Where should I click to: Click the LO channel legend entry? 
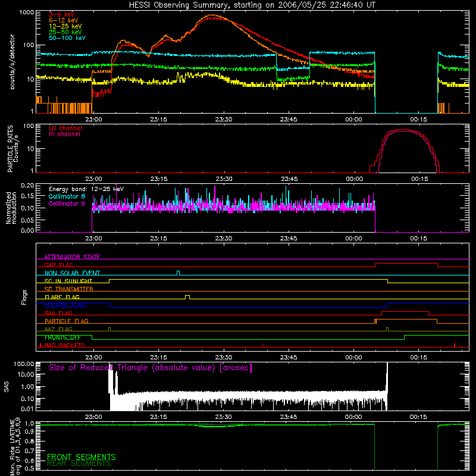(65, 128)
